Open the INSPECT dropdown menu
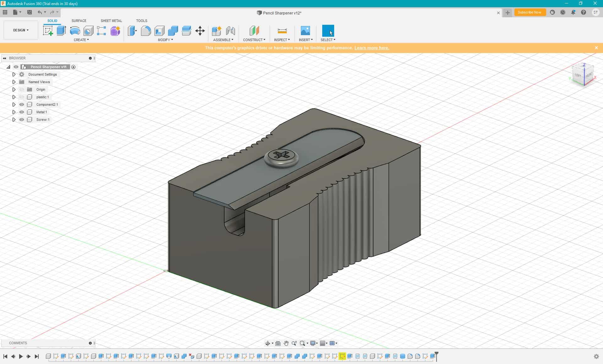 coord(282,40)
